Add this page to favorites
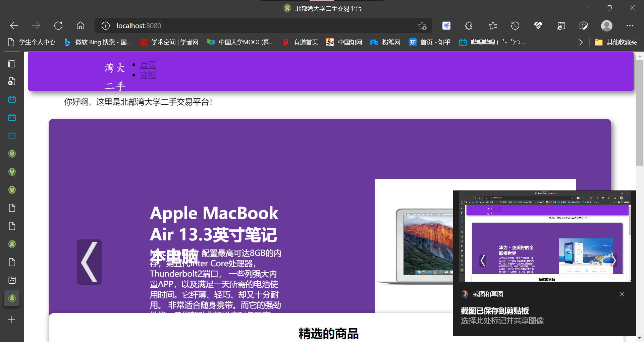644x342 pixels. 422,25
